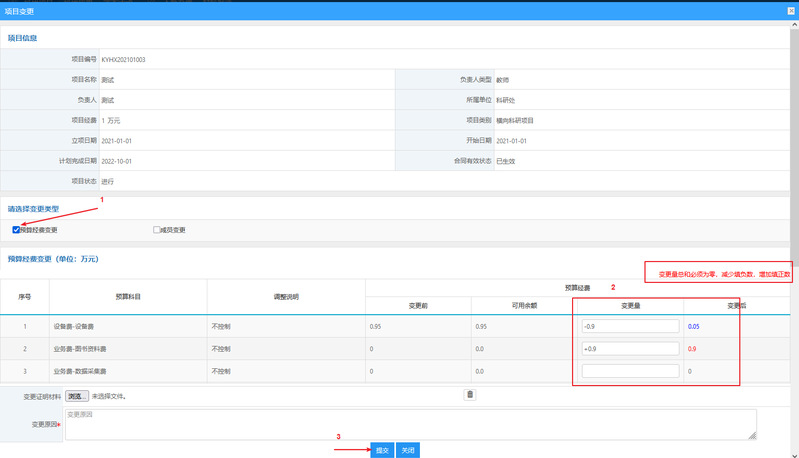This screenshot has height=458, width=799.
Task: Click the 预算科目 column header
Action: click(x=128, y=297)
